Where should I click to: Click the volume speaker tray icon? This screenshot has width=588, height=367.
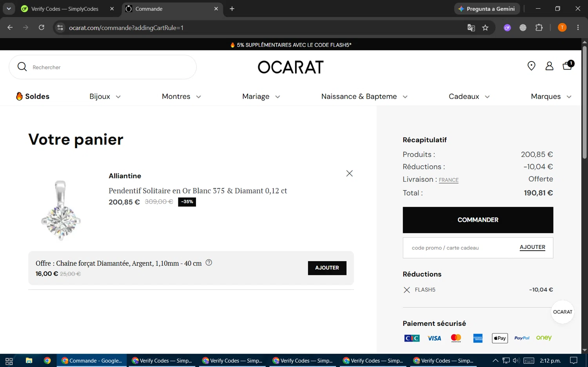[x=516, y=361]
